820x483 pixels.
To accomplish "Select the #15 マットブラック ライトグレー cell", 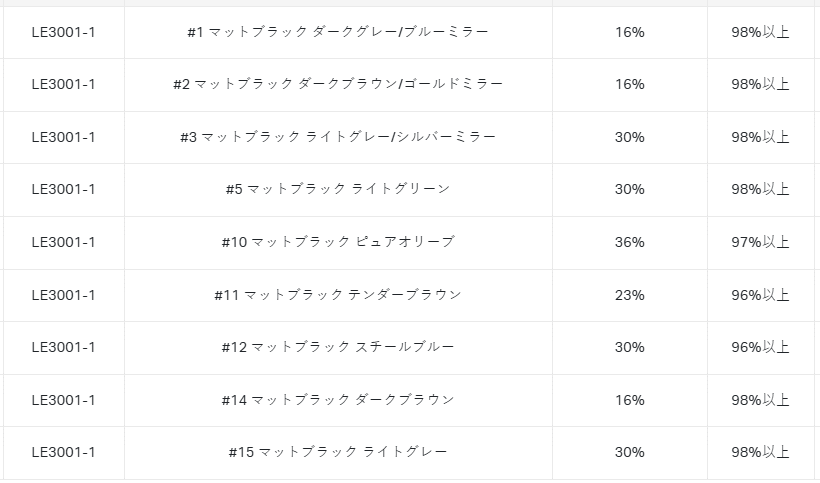I will coord(338,453).
